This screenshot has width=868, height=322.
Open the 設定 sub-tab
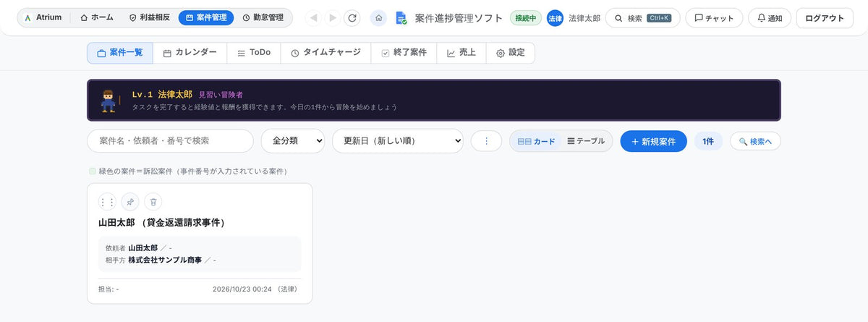pos(511,53)
